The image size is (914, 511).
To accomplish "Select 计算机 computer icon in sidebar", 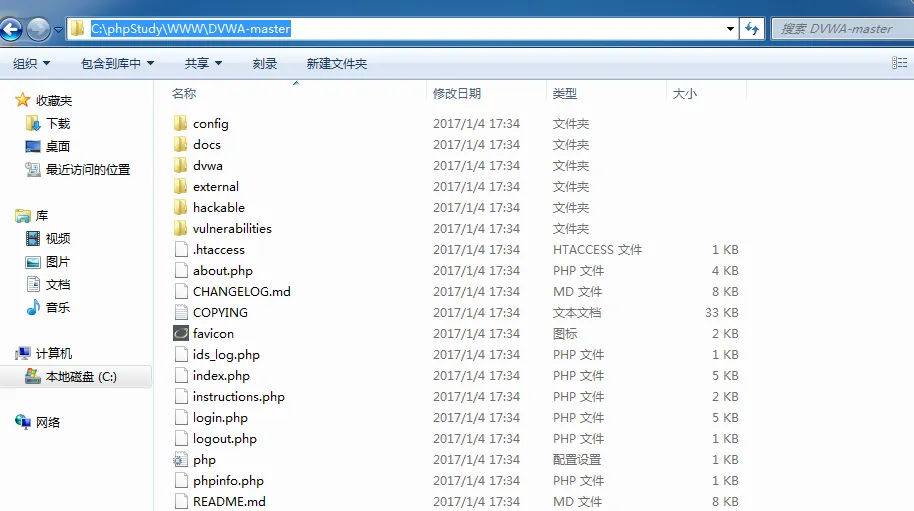I will (x=23, y=353).
